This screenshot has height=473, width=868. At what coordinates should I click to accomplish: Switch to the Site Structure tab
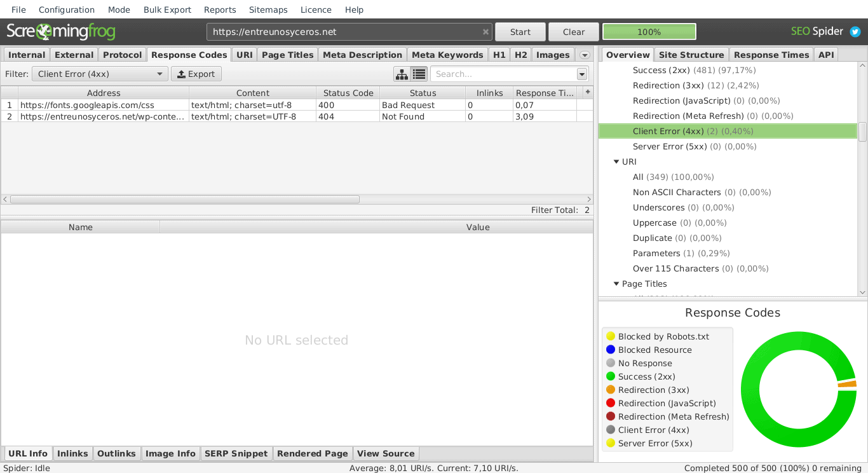[x=691, y=55]
